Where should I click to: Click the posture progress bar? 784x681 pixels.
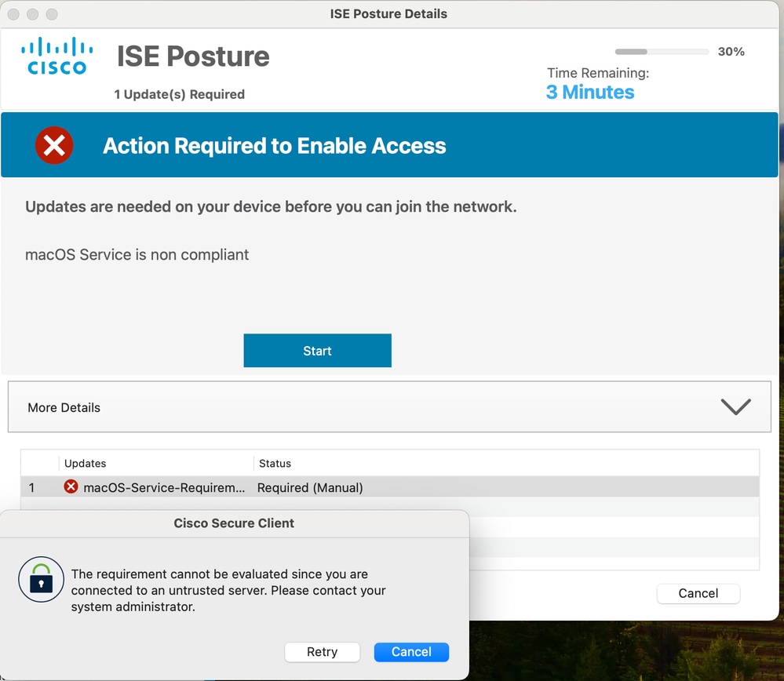pos(662,52)
